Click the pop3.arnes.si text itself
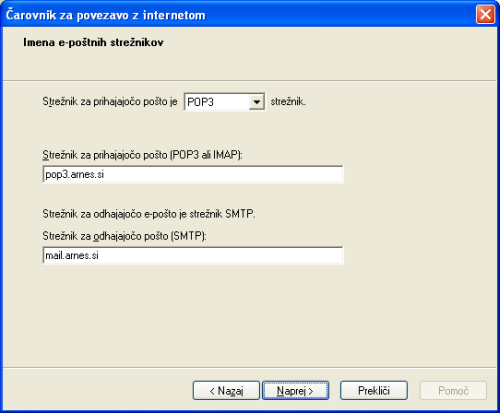Image resolution: width=500 pixels, height=413 pixels. pos(75,174)
